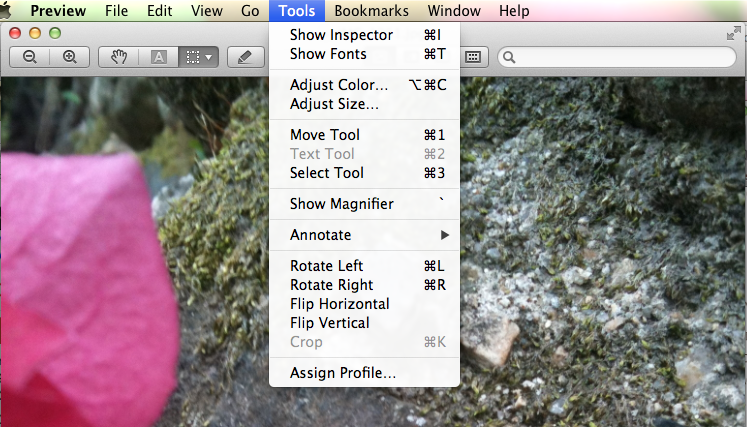Select the hand Move tool in toolbar
This screenshot has height=427, width=747.
pos(119,57)
